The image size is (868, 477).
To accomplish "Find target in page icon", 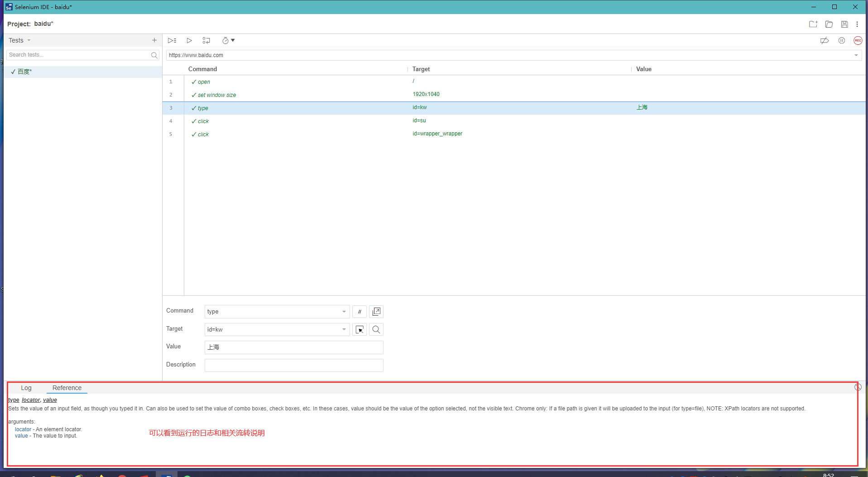I will 376,329.
